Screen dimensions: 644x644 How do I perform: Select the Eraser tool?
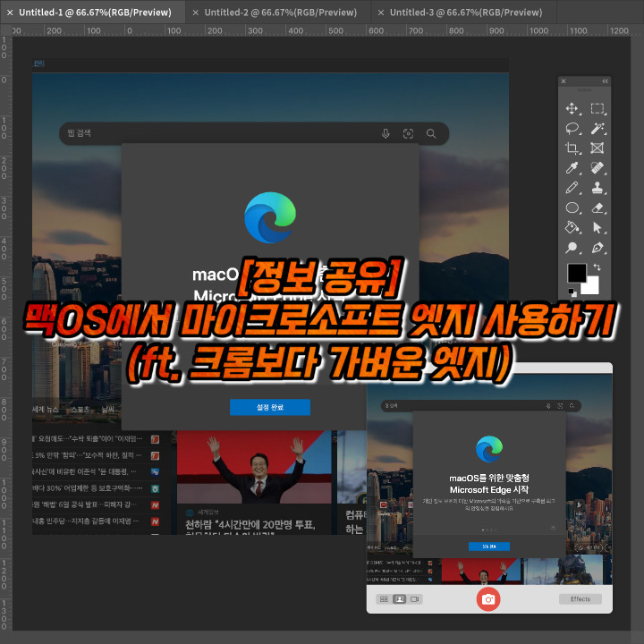(x=597, y=208)
